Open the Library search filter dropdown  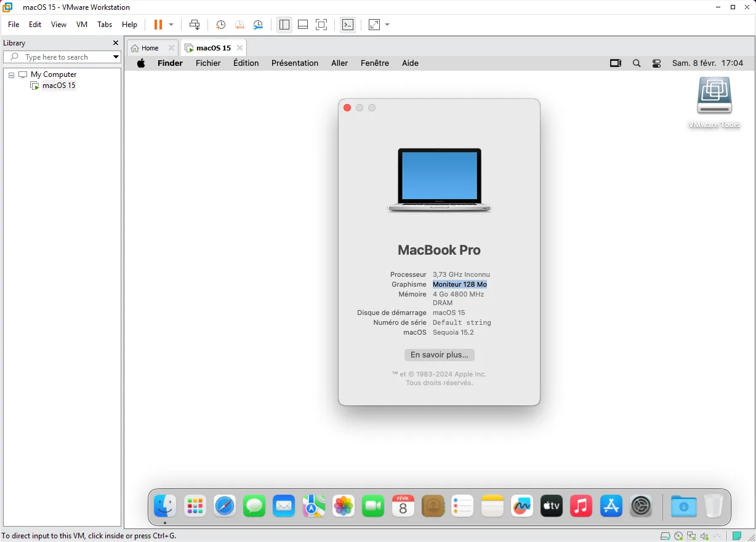116,57
